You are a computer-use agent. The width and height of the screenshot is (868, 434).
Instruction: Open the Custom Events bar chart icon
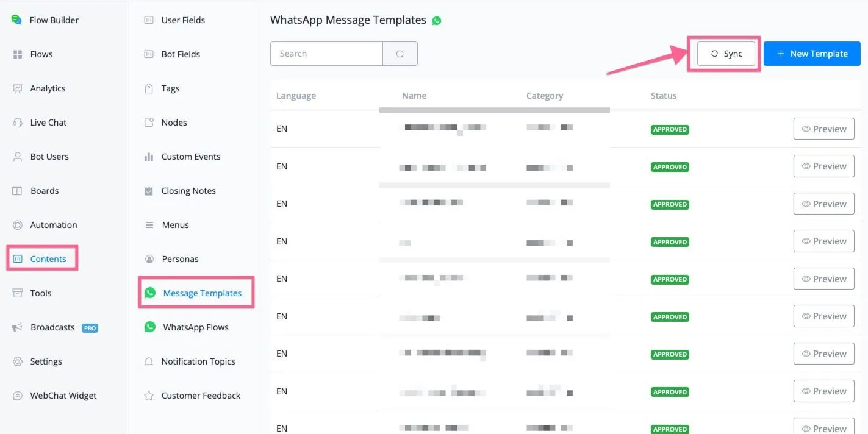pyautogui.click(x=149, y=157)
